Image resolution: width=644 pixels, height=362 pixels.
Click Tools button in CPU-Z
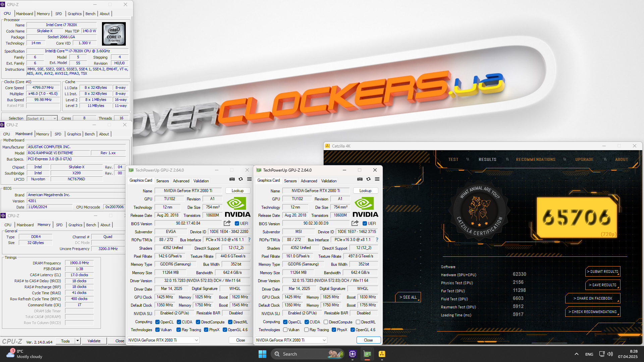(x=65, y=341)
